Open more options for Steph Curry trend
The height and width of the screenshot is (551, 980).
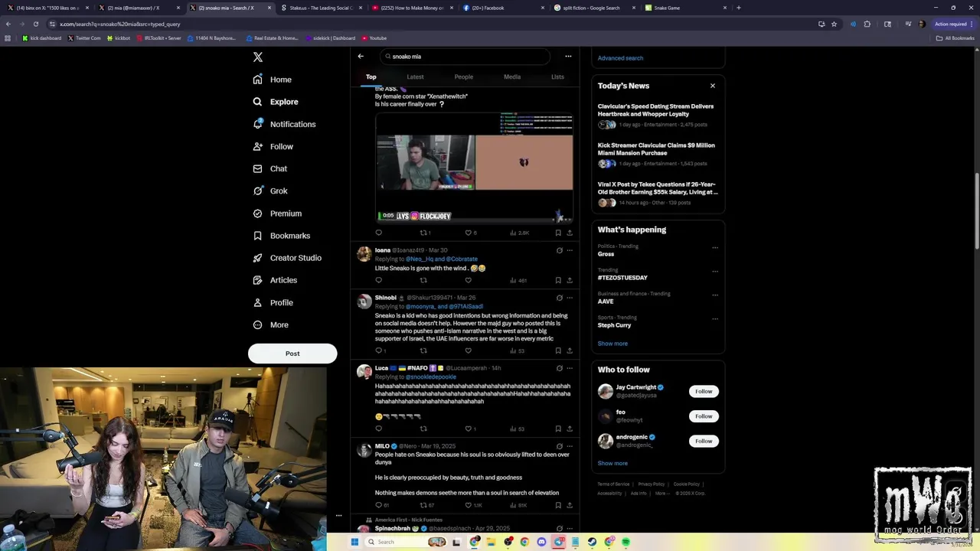coord(715,318)
